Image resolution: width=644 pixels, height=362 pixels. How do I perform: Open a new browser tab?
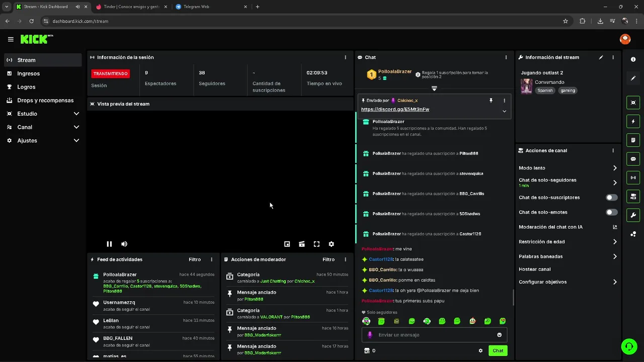tap(258, 7)
